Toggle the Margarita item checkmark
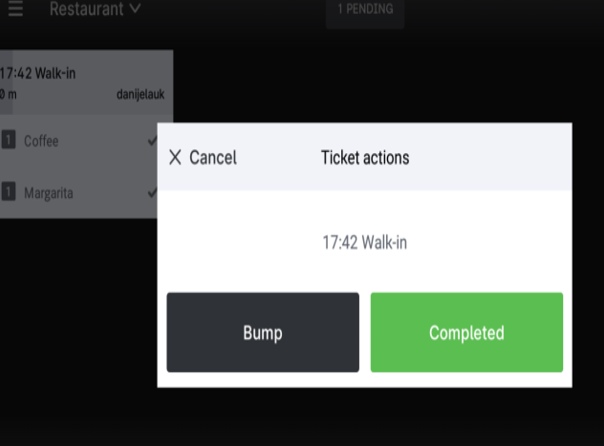Viewport: 604px width, 446px height. coord(151,191)
